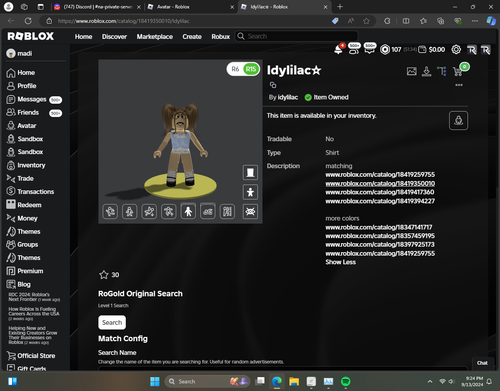Click the Robux balance icon showing 107
The height and width of the screenshot is (391, 500).
tap(385, 50)
